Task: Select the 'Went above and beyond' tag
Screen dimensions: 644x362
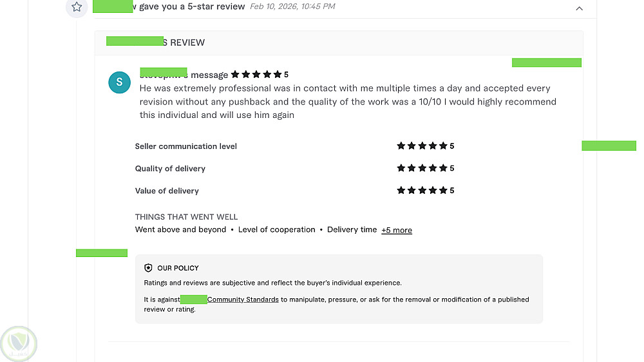Action: (x=180, y=230)
